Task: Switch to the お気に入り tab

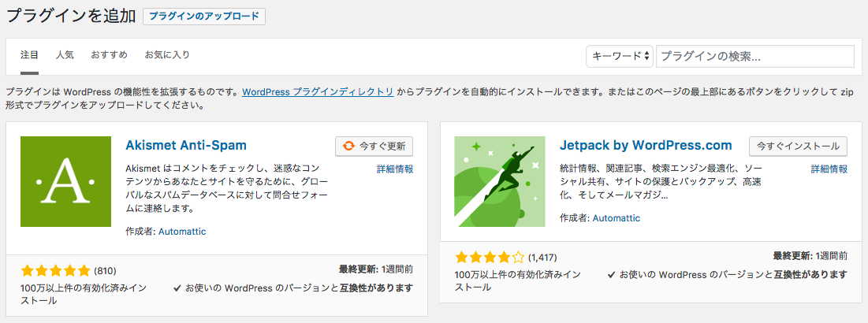Action: pos(167,55)
